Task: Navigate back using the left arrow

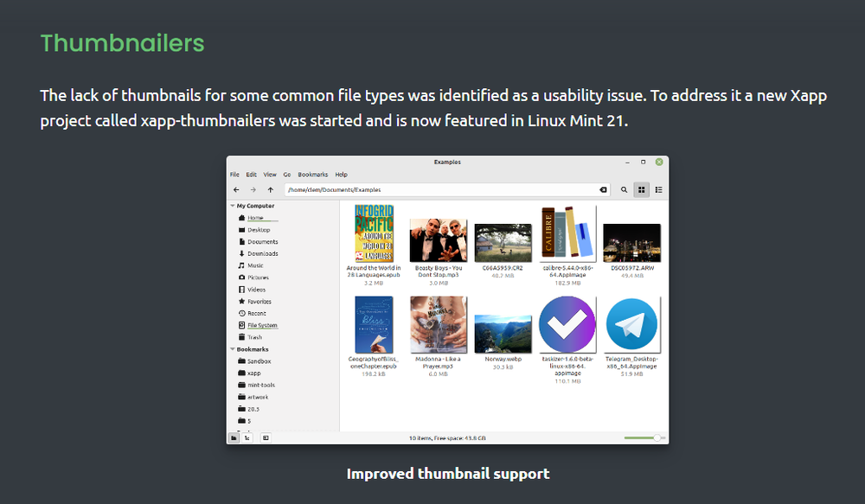Action: click(x=235, y=188)
